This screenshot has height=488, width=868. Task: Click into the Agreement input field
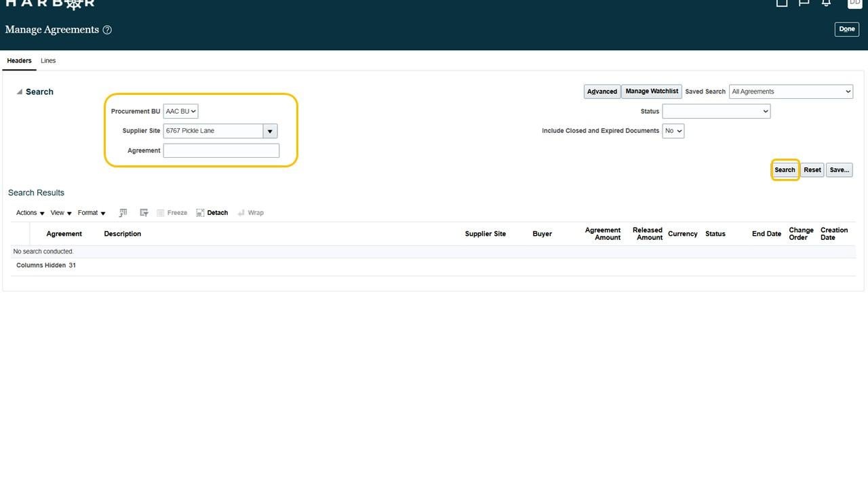click(221, 150)
